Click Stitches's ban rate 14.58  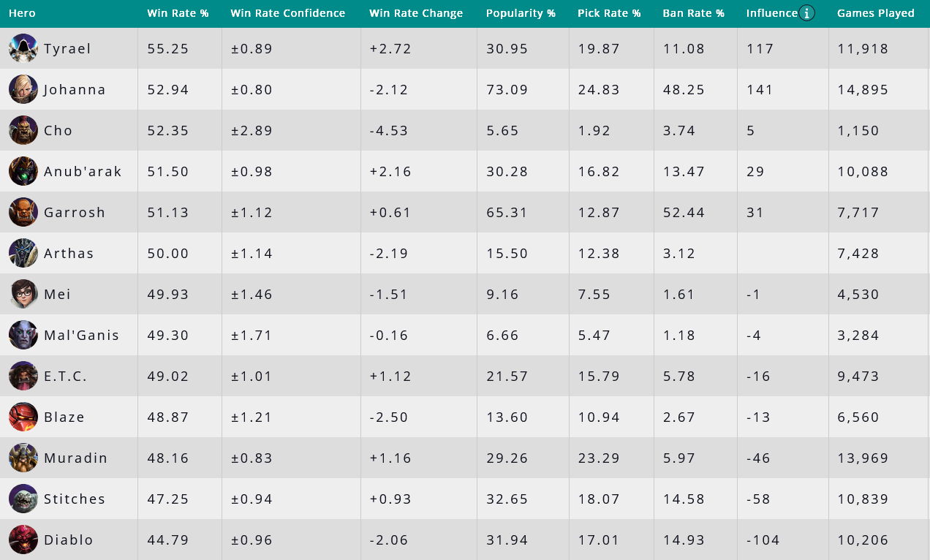[x=684, y=499]
